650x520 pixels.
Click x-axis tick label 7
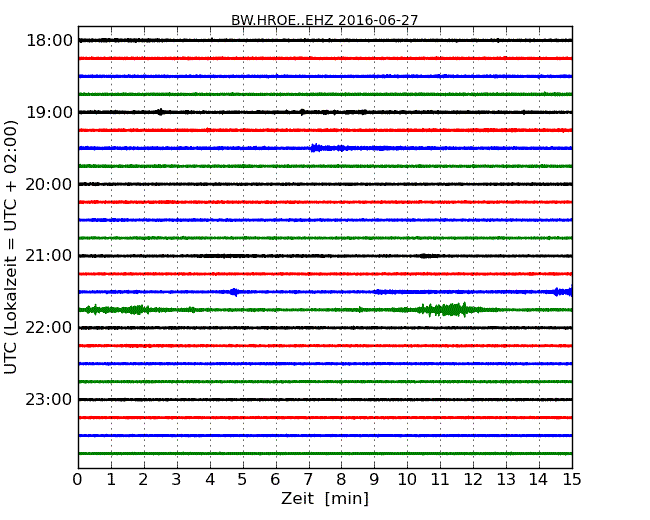click(x=308, y=480)
